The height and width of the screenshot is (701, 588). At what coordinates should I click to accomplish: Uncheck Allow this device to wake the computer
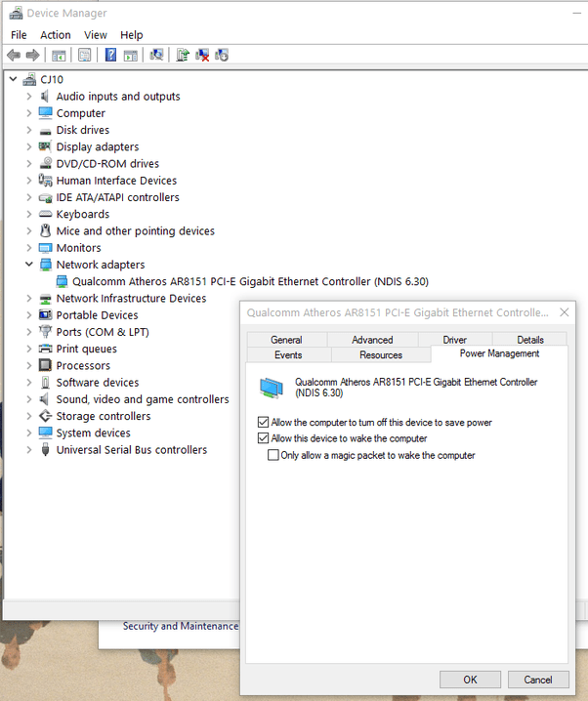264,438
